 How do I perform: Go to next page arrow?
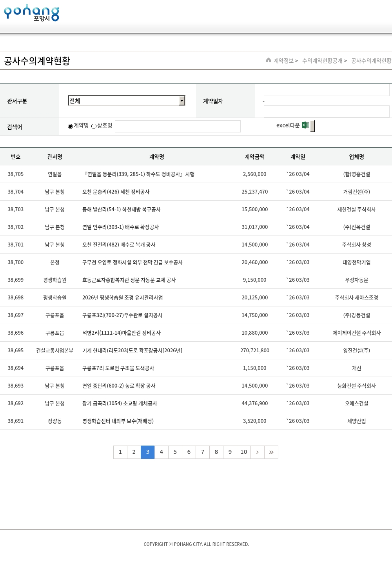[x=258, y=452]
